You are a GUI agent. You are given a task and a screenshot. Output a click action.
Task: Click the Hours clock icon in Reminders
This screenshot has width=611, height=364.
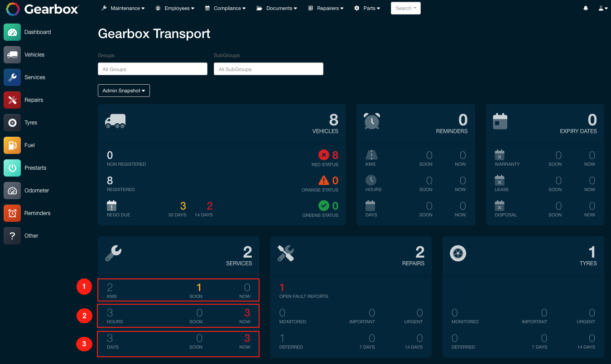point(370,180)
